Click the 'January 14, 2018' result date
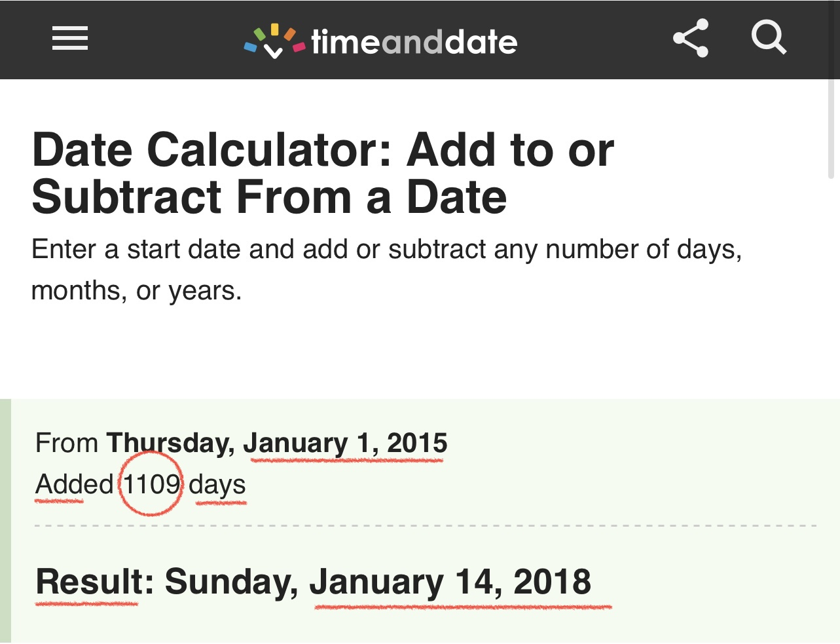 point(450,582)
